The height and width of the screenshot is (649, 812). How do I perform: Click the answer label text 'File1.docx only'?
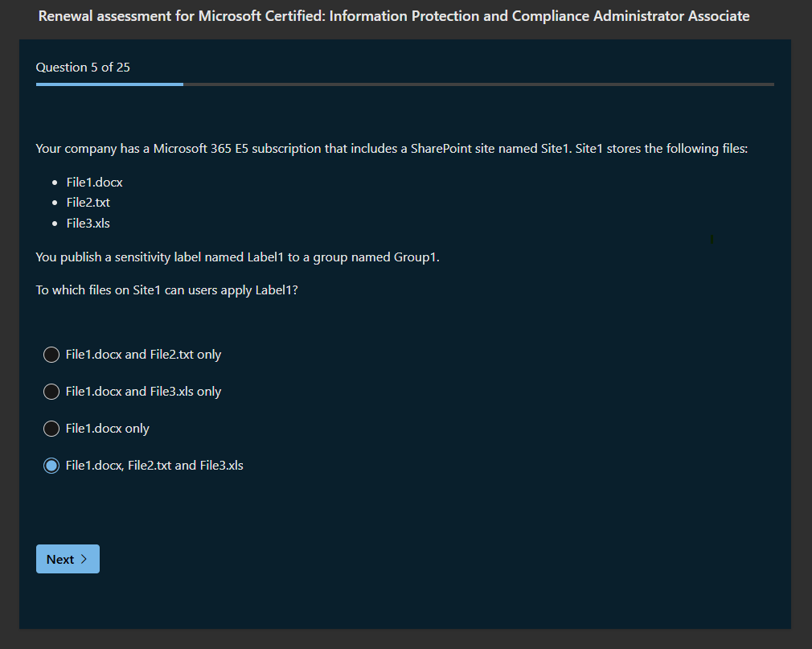108,429
